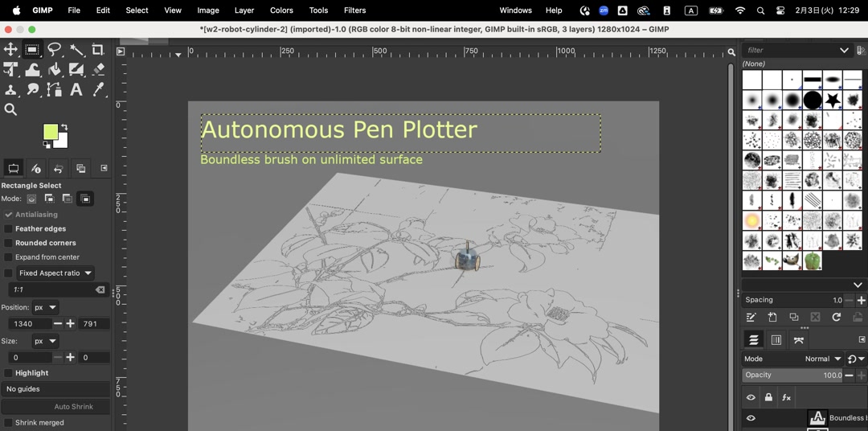Screen dimensions: 868x431
Task: Open the Fixed Aspect ratio dropdown
Action: pos(55,273)
